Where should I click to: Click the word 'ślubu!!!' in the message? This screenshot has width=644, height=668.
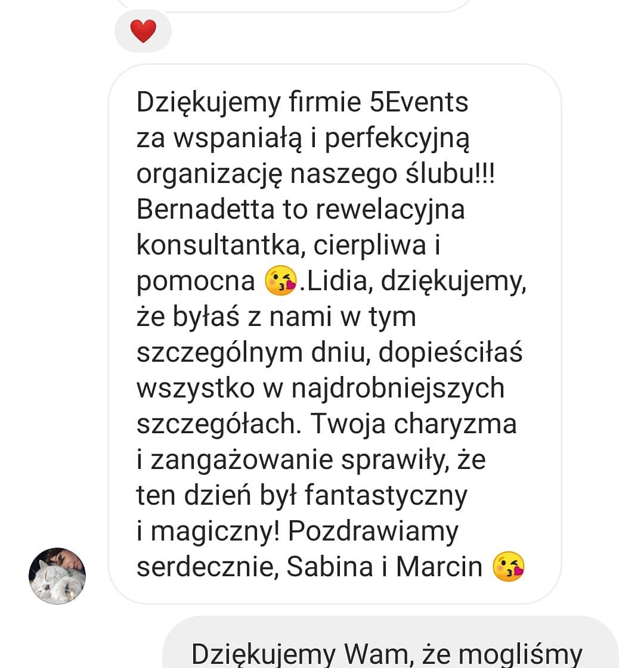[450, 174]
